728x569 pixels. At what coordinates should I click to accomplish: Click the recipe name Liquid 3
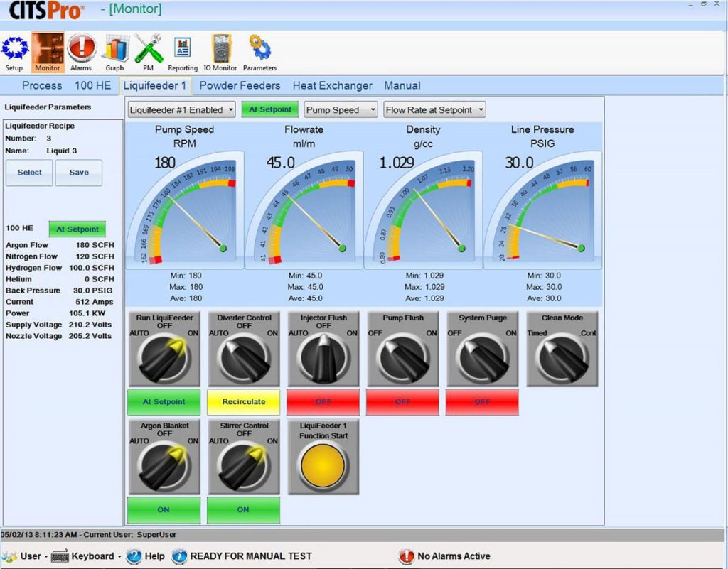click(62, 151)
